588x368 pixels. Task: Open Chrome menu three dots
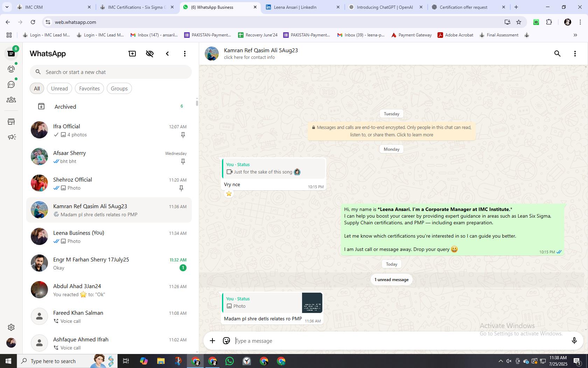pos(580,22)
